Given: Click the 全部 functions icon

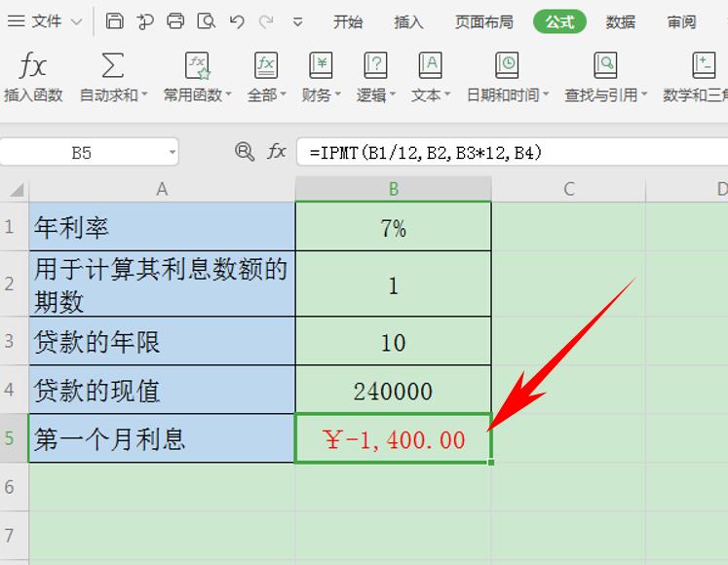Looking at the screenshot, I should 266,65.
